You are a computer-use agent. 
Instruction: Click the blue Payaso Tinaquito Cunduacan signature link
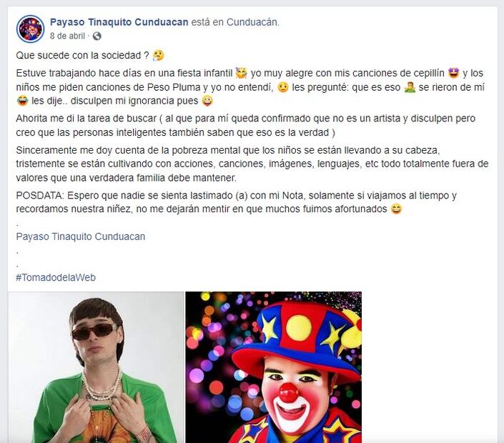(x=81, y=237)
